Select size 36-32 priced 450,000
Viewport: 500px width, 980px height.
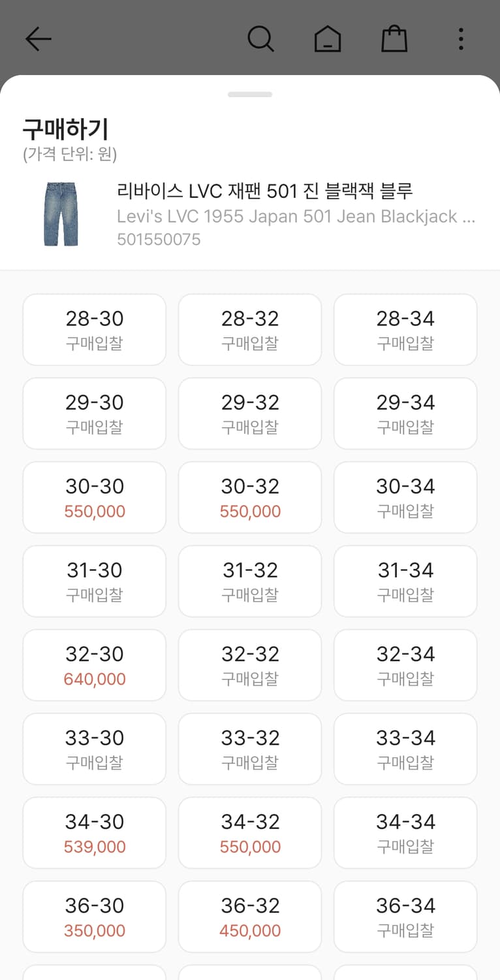[x=250, y=917]
